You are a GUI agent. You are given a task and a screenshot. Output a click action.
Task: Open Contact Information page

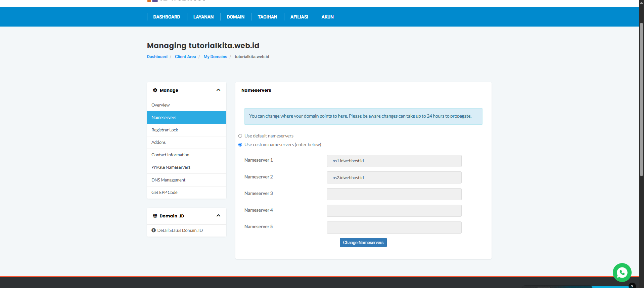(187, 155)
